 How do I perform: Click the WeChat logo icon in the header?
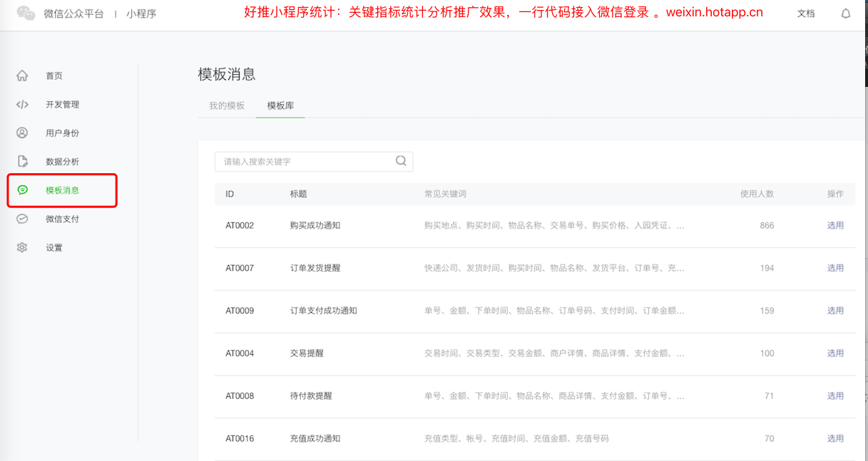(x=26, y=13)
